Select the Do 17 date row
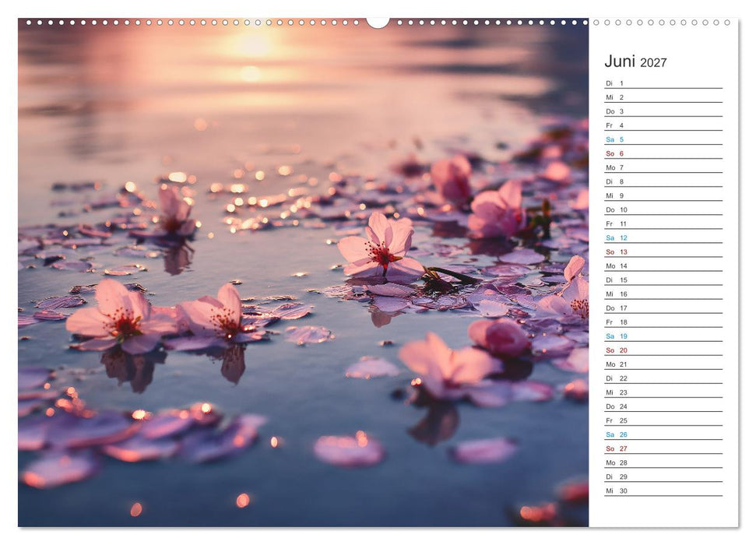The image size is (756, 545). click(x=663, y=308)
